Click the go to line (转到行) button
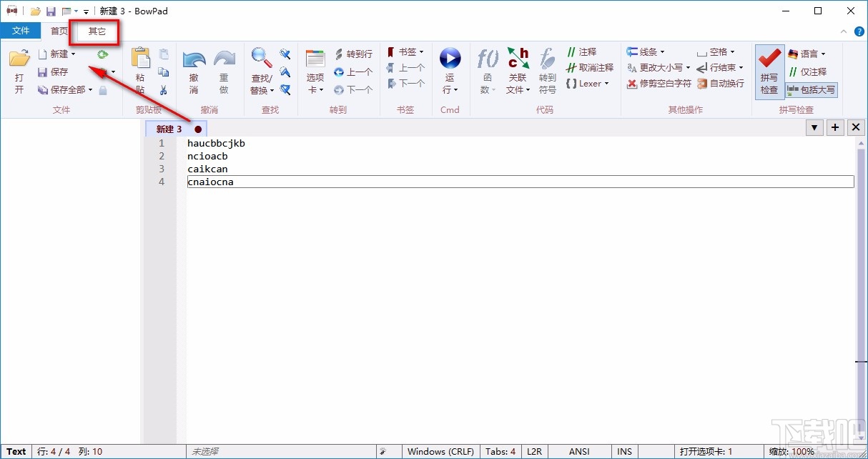 tap(353, 54)
